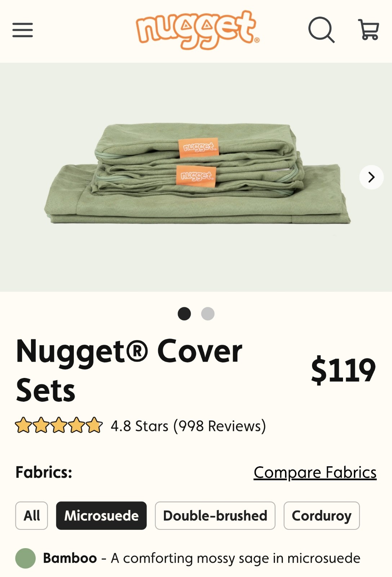Advance to the next product image
The width and height of the screenshot is (392, 577).
pos(371,177)
